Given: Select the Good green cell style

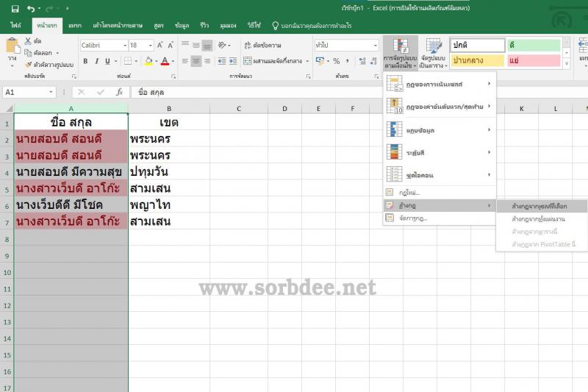Looking at the screenshot, I should [x=534, y=46].
